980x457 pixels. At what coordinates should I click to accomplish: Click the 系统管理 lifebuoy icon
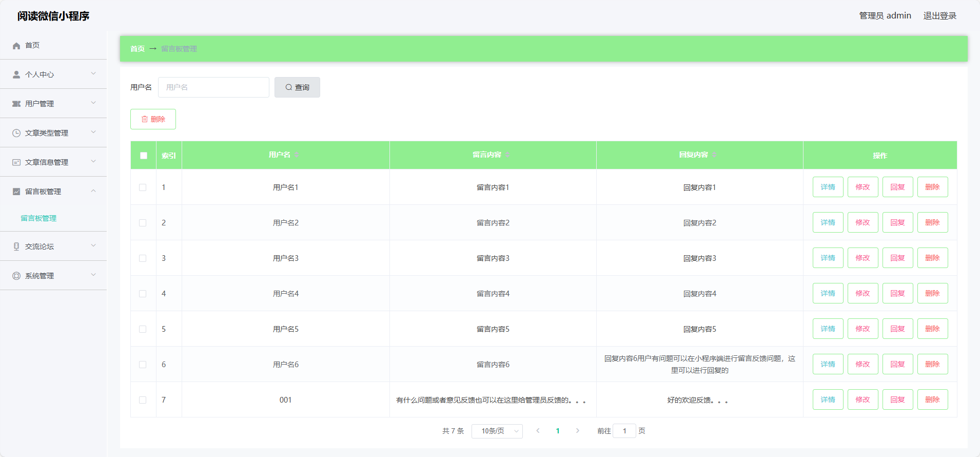pyautogui.click(x=16, y=276)
